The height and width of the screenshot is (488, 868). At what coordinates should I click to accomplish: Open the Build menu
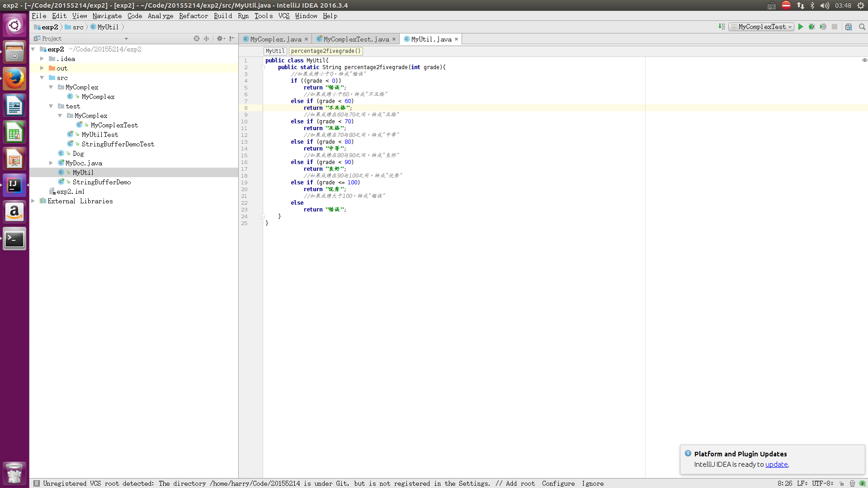coord(223,16)
